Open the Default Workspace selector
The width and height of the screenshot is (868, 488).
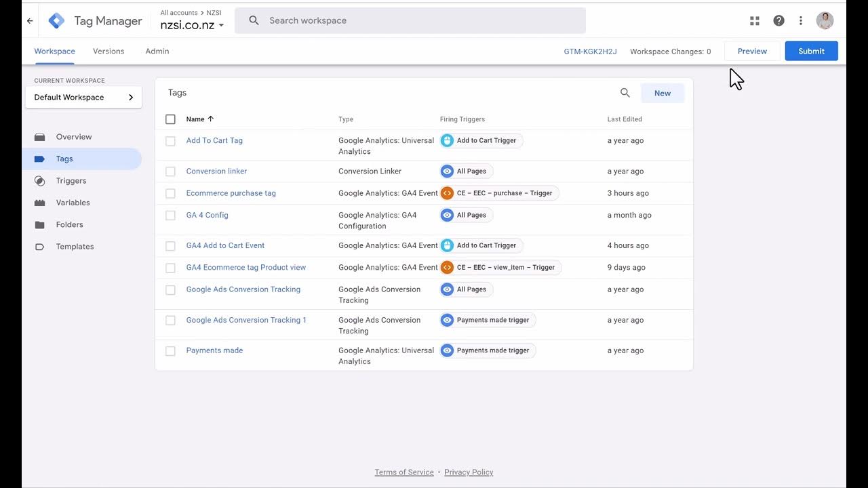(x=83, y=98)
